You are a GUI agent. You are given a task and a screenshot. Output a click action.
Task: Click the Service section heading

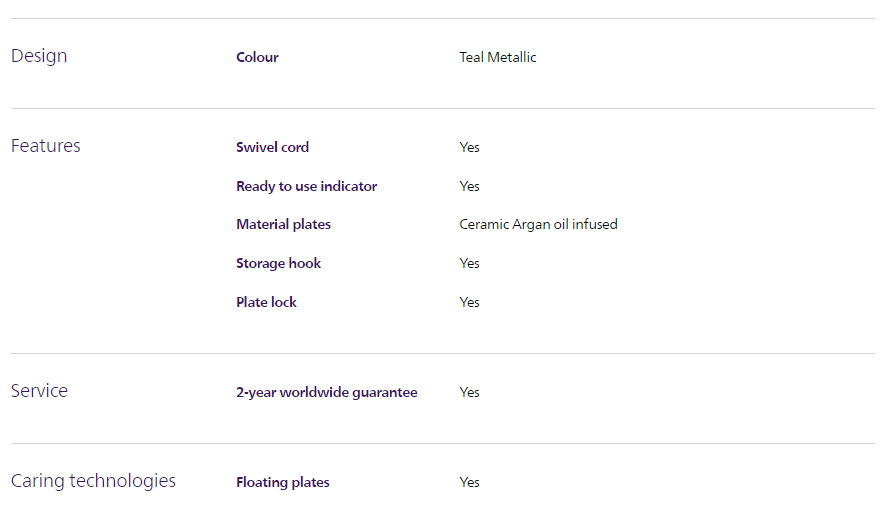[x=39, y=391]
